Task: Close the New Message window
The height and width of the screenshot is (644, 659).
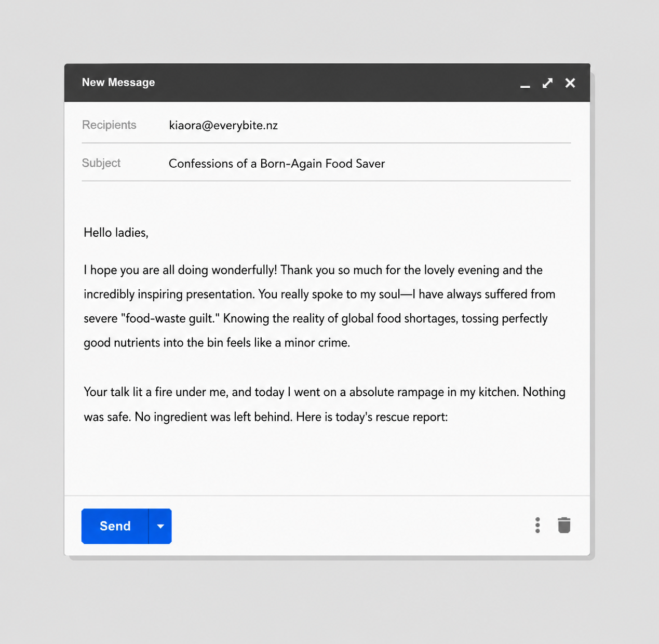Action: [570, 83]
